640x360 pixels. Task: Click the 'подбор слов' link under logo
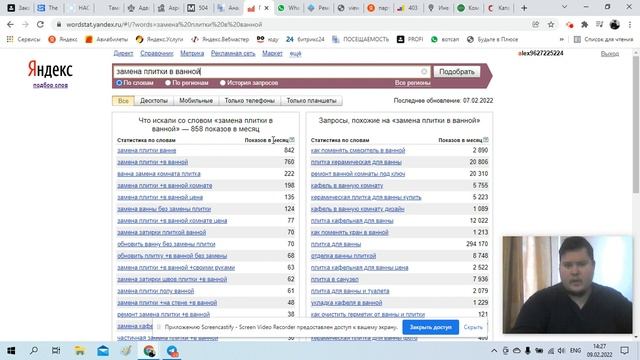50,85
